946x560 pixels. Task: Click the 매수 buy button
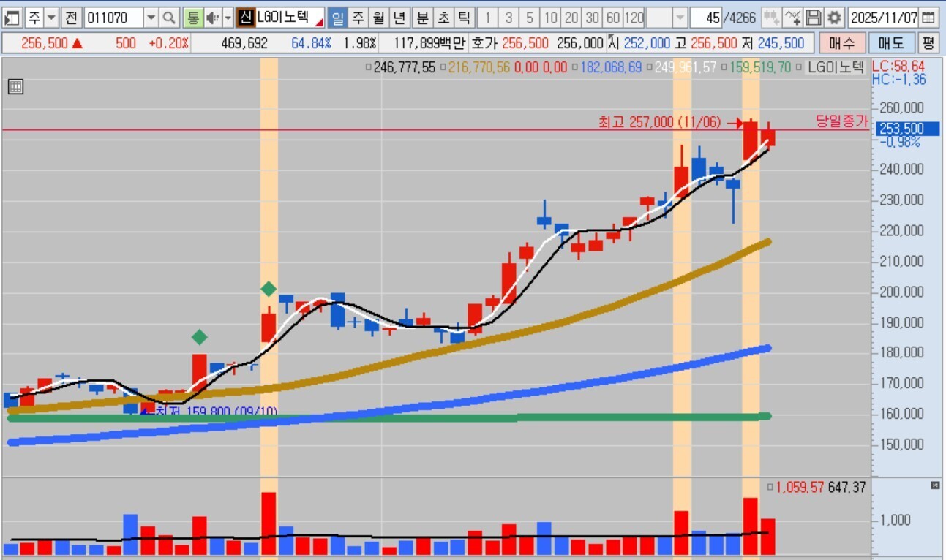(841, 43)
